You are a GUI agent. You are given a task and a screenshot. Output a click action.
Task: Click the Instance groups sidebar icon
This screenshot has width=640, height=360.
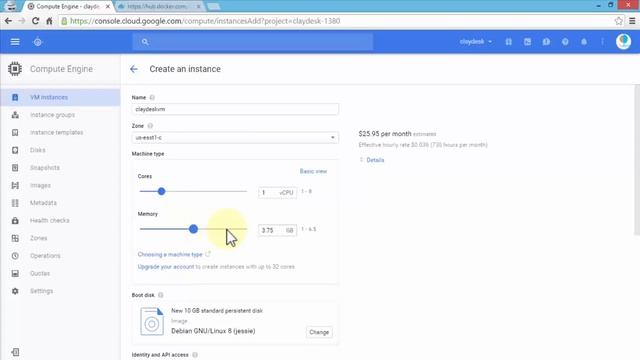pos(15,115)
